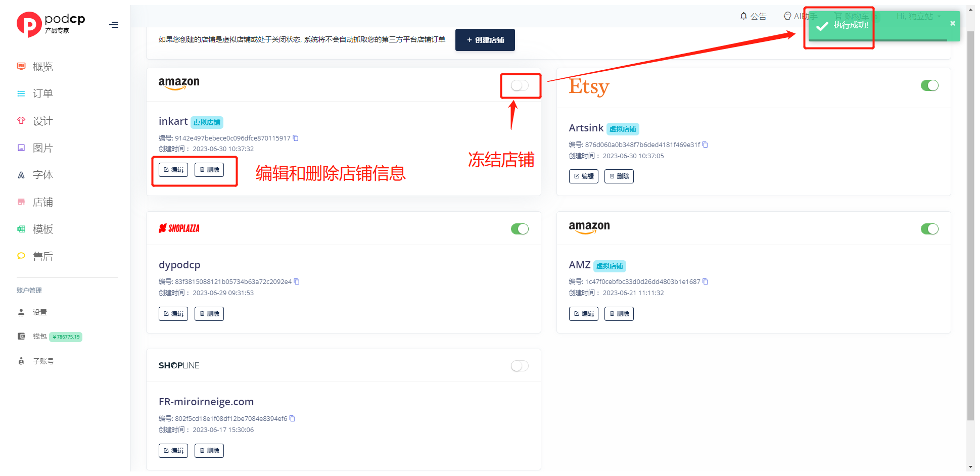Delete the FR-miroirneige.com store

(x=209, y=451)
